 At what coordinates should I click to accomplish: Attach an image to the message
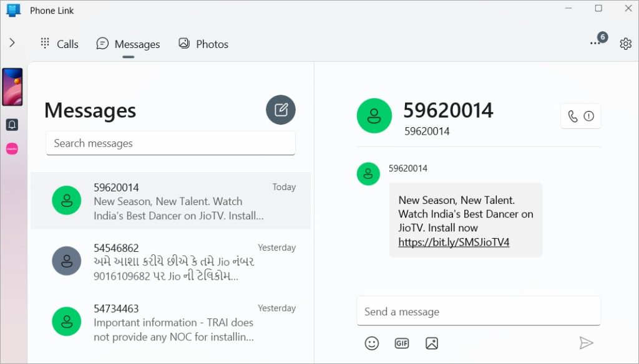pyautogui.click(x=432, y=343)
